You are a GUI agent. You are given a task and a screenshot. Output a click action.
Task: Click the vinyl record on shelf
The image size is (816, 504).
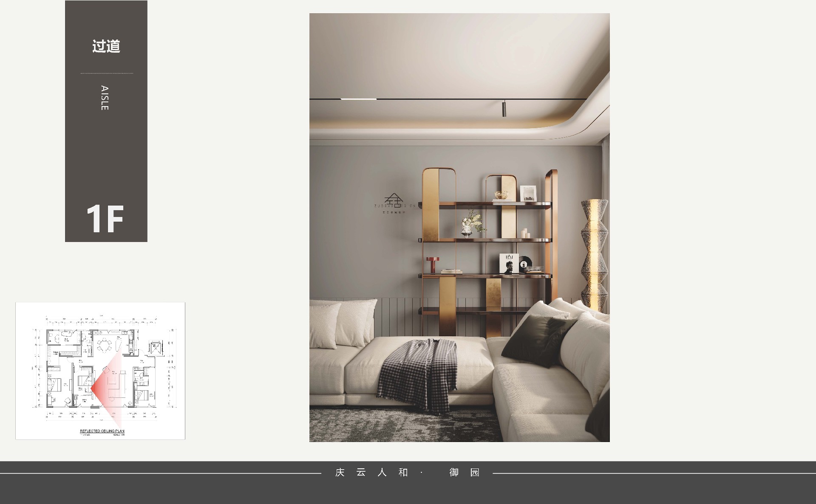coord(525,262)
